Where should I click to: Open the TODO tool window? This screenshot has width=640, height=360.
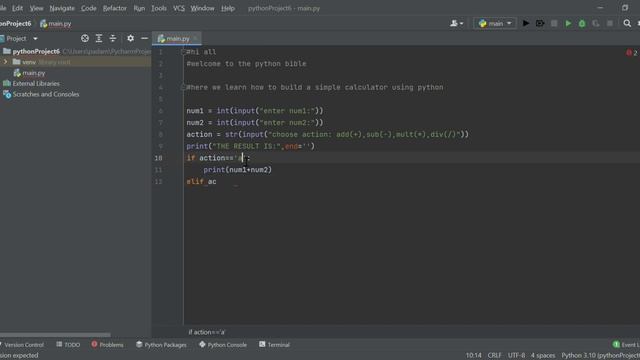click(x=68, y=345)
